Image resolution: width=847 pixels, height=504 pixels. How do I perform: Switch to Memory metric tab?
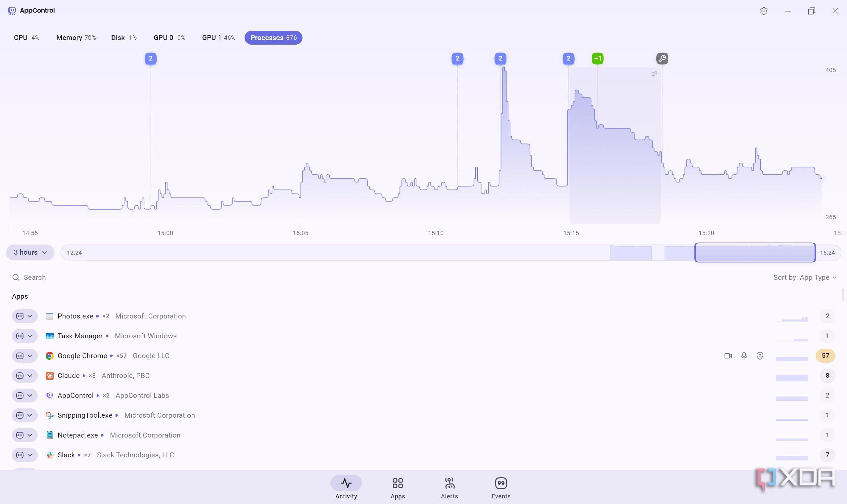pos(76,38)
